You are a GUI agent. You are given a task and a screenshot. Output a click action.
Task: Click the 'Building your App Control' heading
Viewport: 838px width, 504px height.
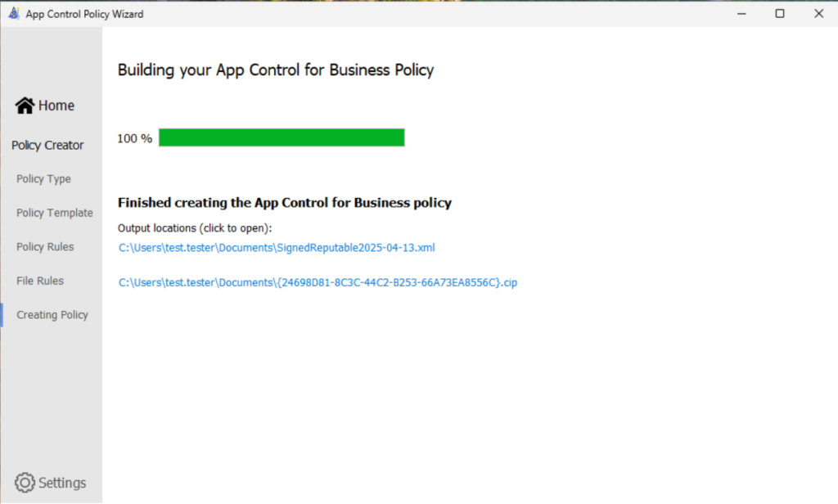(276, 70)
